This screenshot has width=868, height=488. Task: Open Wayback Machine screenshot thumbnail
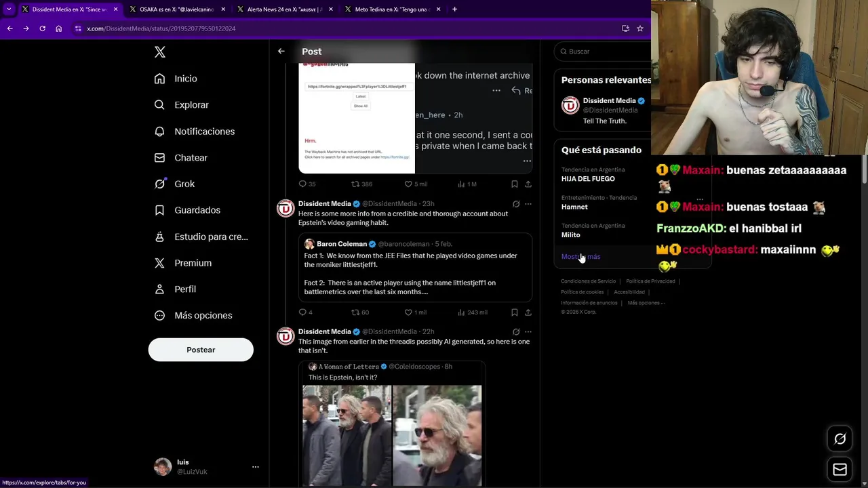[x=357, y=118]
